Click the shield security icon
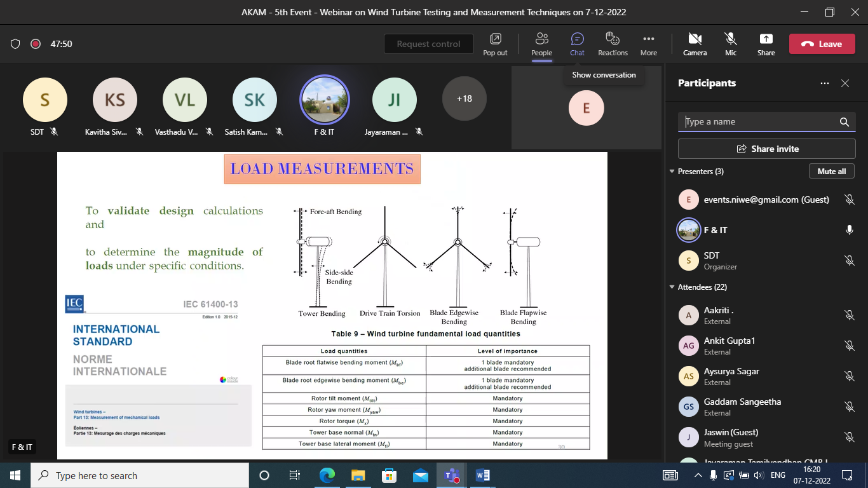Screen dimensions: 868x488 pyautogui.click(x=15, y=44)
